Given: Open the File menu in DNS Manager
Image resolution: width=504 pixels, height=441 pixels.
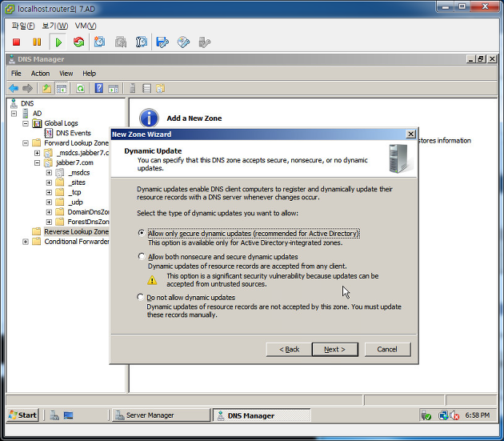Looking at the screenshot, I should (x=16, y=74).
